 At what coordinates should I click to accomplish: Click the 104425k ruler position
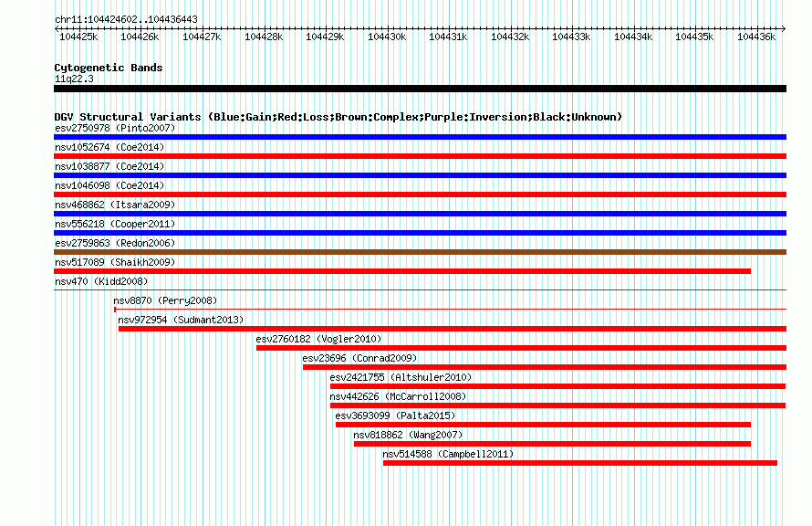(78, 37)
